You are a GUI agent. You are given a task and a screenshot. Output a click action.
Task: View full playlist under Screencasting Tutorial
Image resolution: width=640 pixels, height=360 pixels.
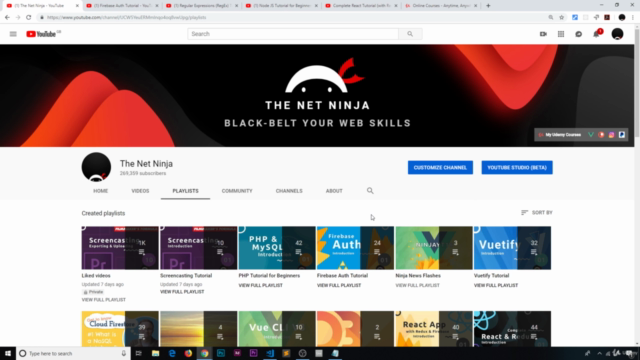(x=182, y=292)
